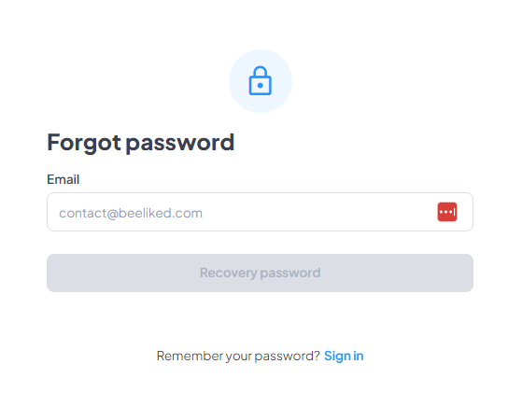Click the 'Remember your password?' text
522x420 pixels.
pyautogui.click(x=238, y=356)
